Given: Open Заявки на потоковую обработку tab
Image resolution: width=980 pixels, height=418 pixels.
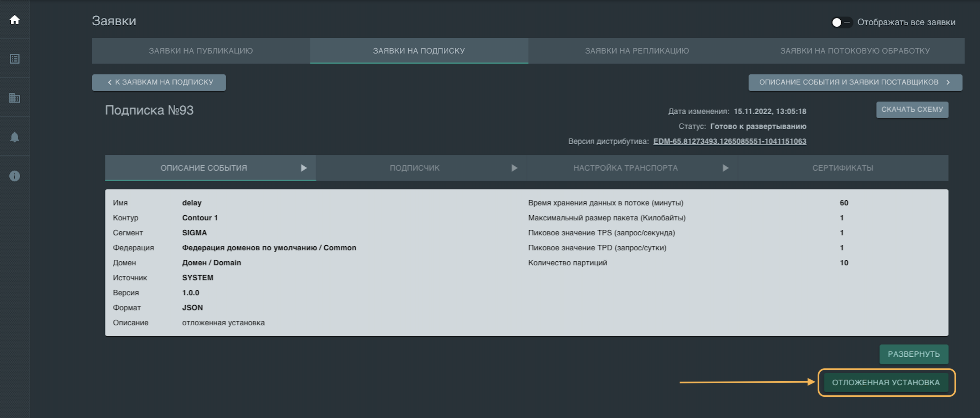Looking at the screenshot, I should pos(854,51).
